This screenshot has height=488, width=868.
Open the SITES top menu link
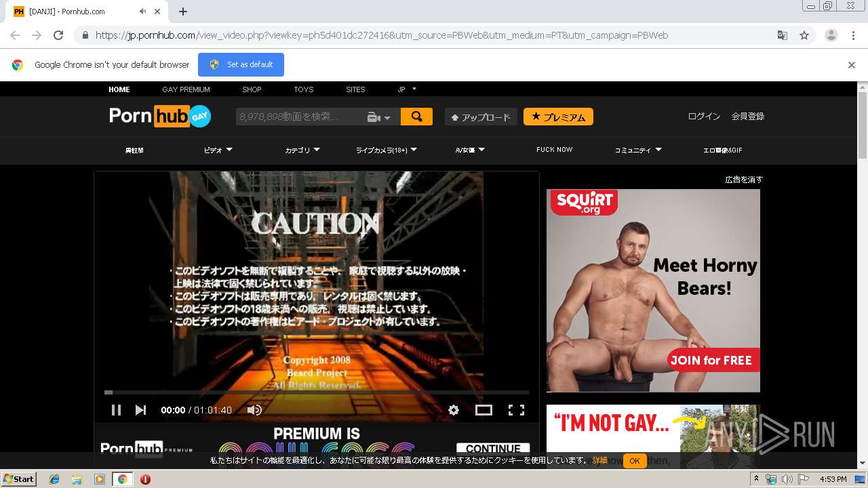(355, 89)
